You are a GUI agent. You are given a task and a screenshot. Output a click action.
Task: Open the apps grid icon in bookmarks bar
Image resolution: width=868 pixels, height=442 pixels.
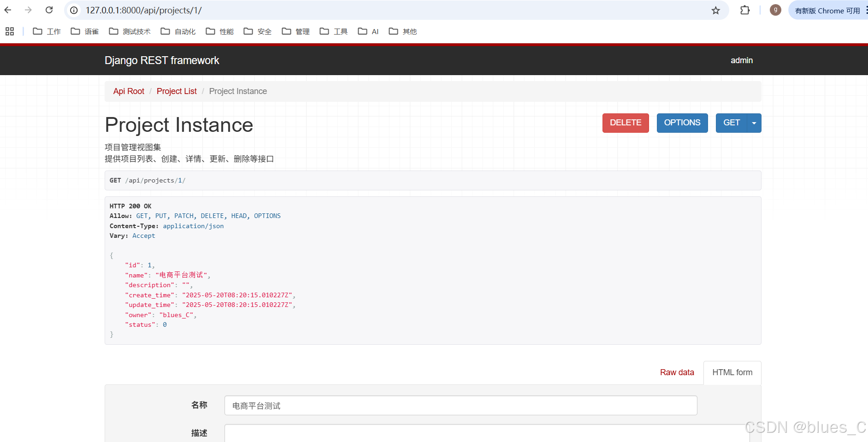[10, 31]
